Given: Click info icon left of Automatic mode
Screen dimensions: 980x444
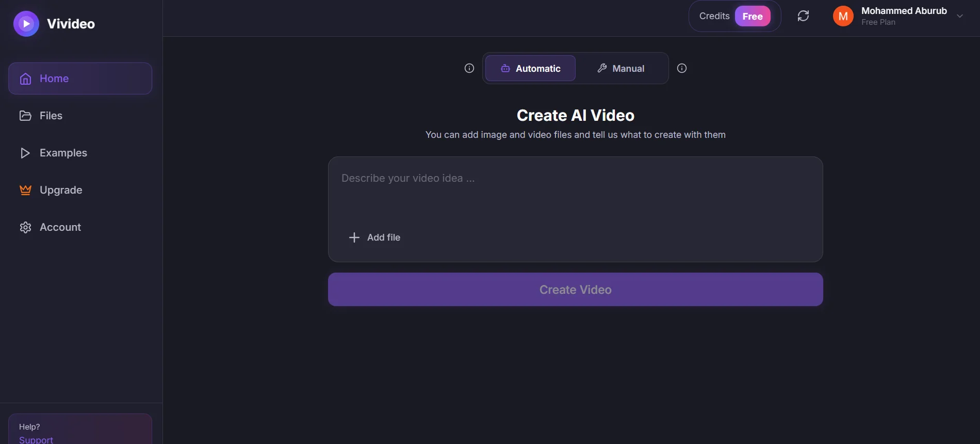Looking at the screenshot, I should [469, 68].
